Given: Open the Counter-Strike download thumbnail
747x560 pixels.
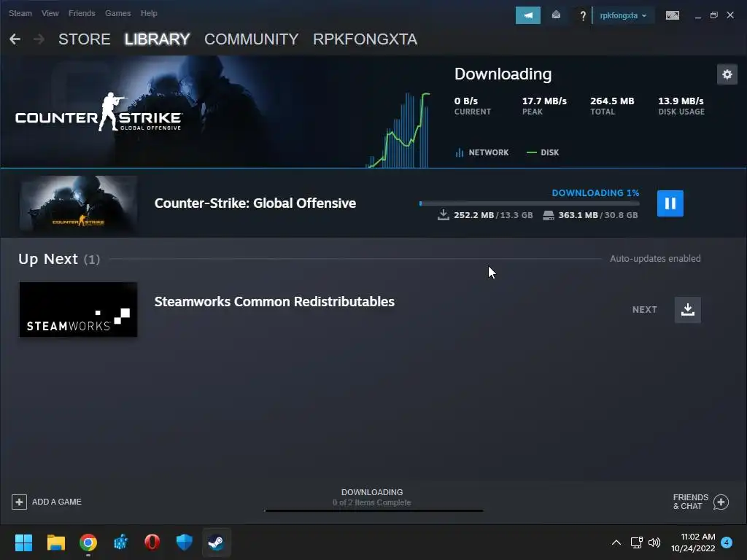Looking at the screenshot, I should click(78, 203).
